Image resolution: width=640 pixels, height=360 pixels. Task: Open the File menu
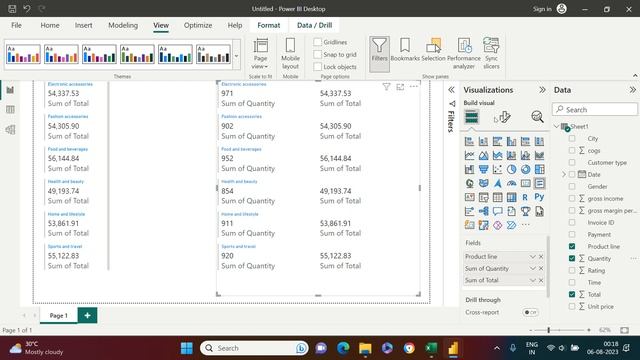point(16,25)
